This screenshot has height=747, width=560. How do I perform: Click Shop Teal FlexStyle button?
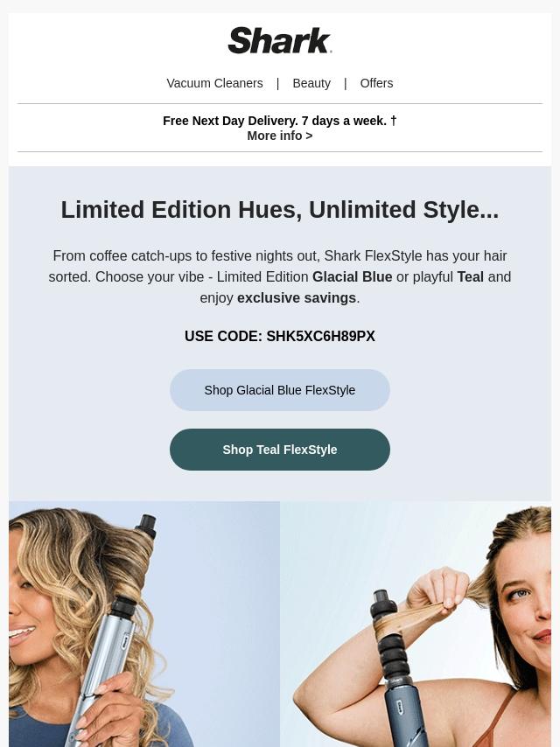[x=280, y=450]
